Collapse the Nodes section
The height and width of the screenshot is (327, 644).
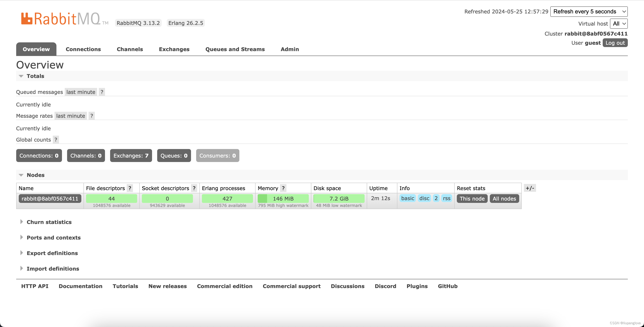(x=36, y=175)
